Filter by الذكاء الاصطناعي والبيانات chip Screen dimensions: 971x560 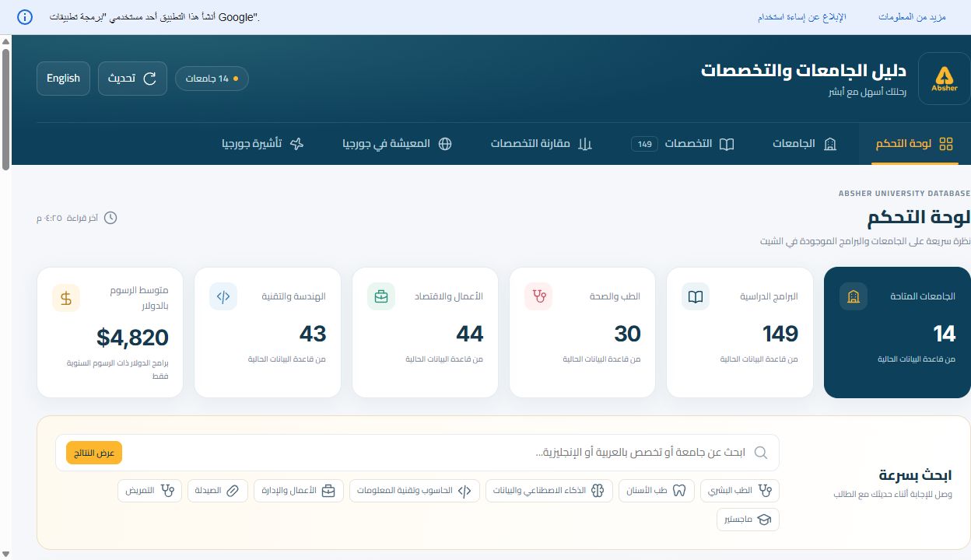coord(549,491)
